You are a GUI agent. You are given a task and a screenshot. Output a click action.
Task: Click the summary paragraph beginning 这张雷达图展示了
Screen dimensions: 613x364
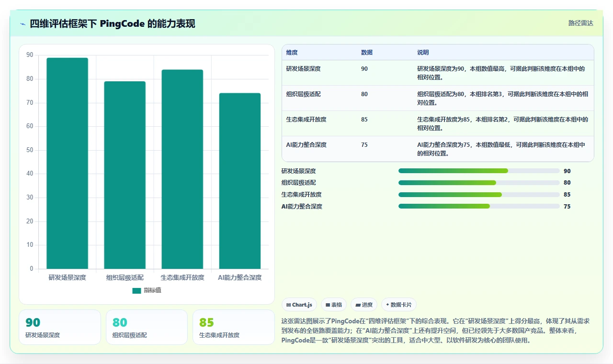[x=436, y=331]
